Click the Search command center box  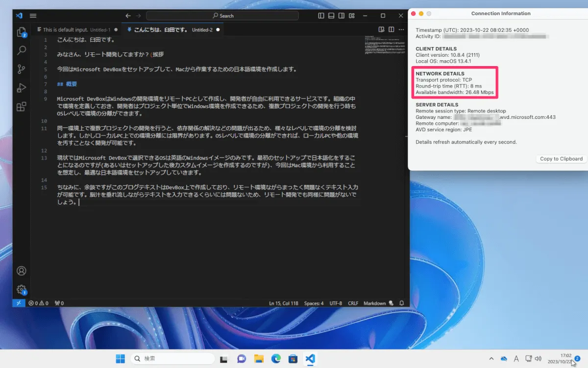coord(223,16)
